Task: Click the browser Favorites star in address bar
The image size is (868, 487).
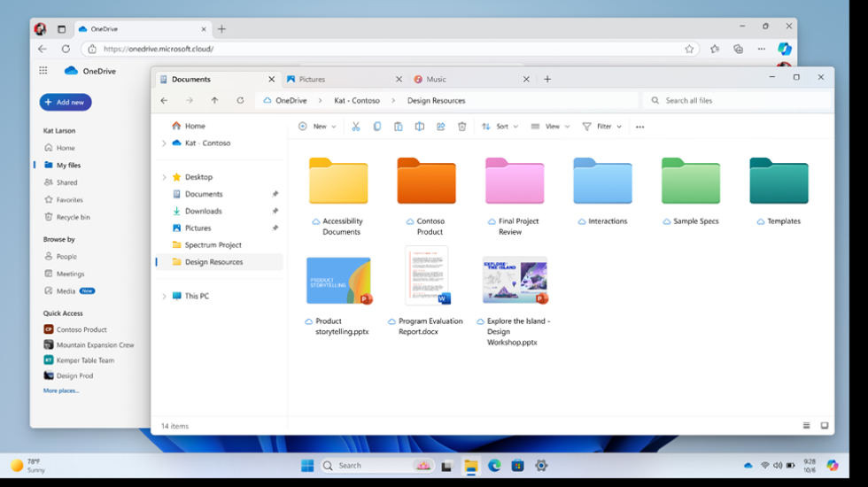Action: coord(689,50)
